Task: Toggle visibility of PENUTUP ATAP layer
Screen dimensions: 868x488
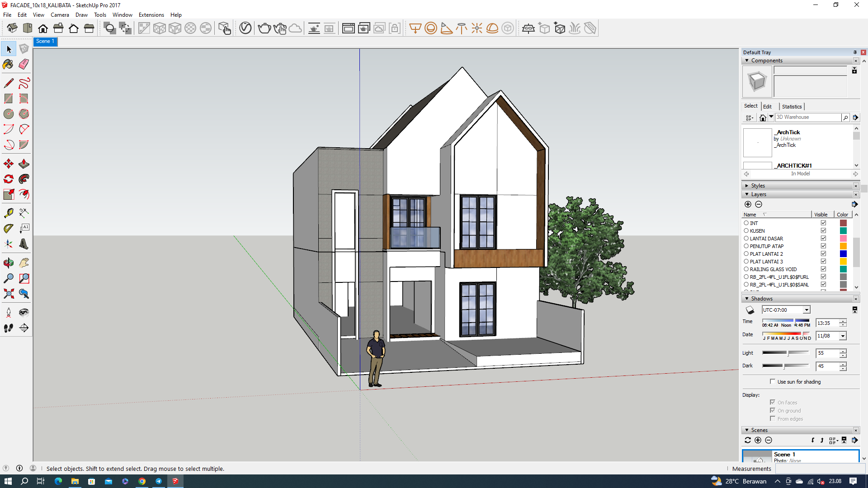Action: coord(823,246)
